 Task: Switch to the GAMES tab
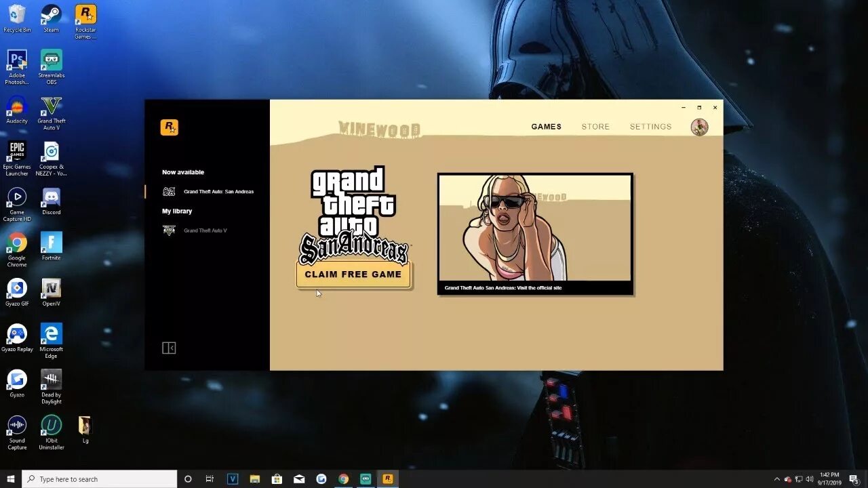pyautogui.click(x=546, y=127)
